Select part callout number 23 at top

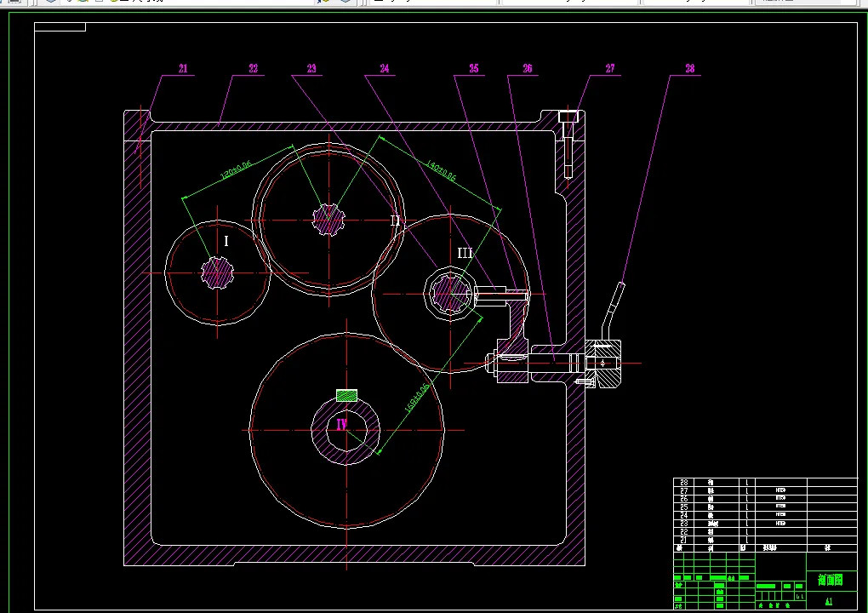tap(311, 69)
